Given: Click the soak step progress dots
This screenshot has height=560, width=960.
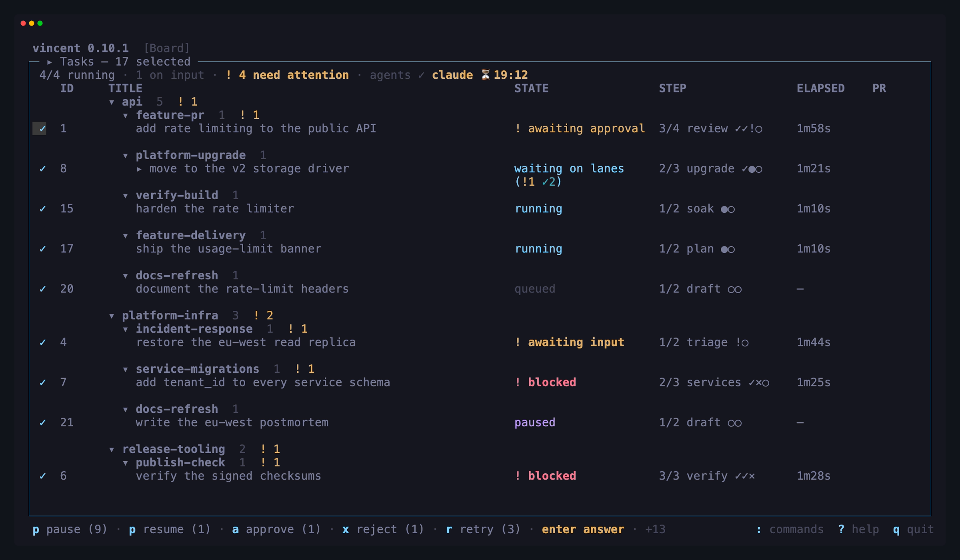Looking at the screenshot, I should [x=728, y=209].
